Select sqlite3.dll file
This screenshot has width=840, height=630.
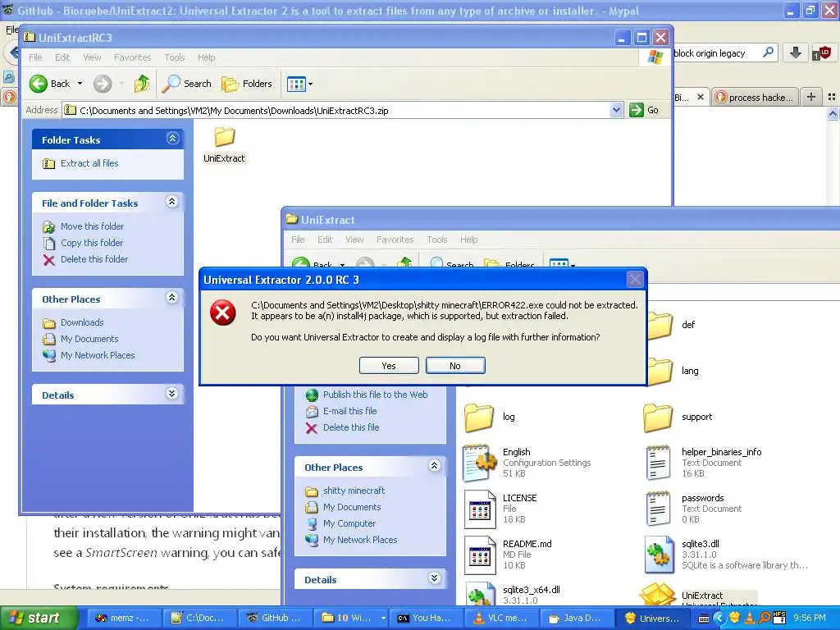click(726, 555)
